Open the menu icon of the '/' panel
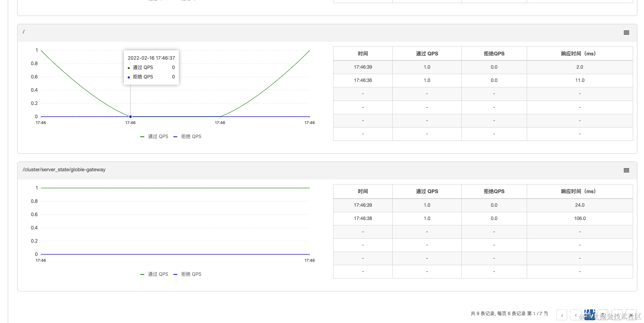Image resolution: width=644 pixels, height=323 pixels. tap(626, 33)
